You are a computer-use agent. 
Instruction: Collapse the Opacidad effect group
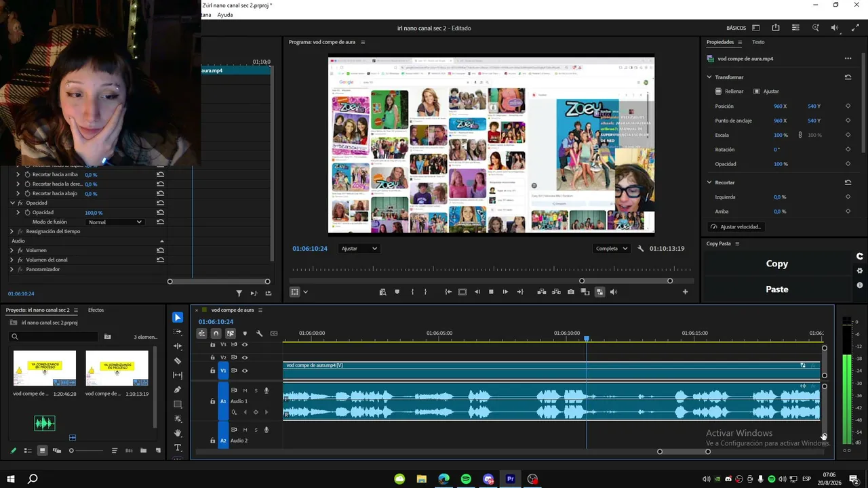click(12, 203)
